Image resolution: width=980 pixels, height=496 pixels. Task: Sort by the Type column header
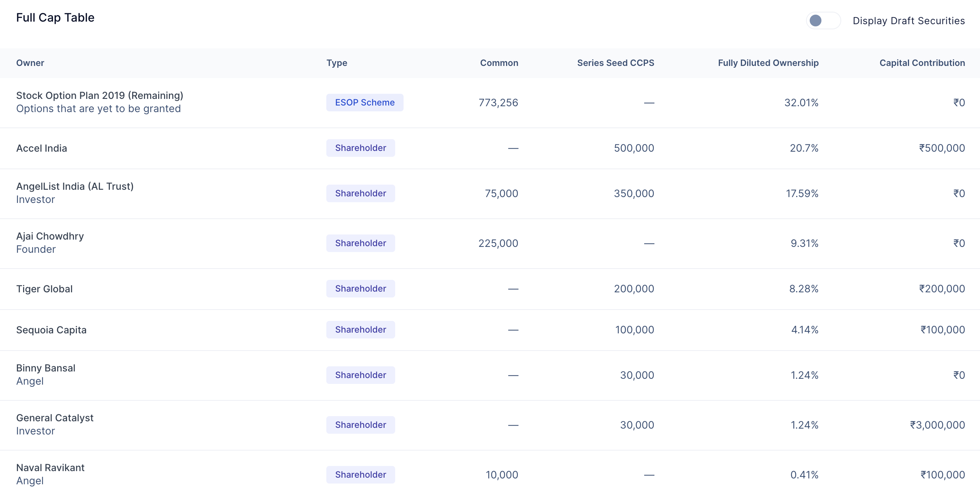point(336,63)
